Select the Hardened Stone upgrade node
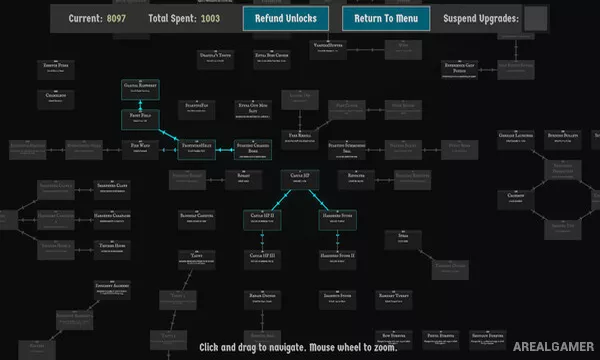Viewport: 600px width, 360px height. pos(337,220)
